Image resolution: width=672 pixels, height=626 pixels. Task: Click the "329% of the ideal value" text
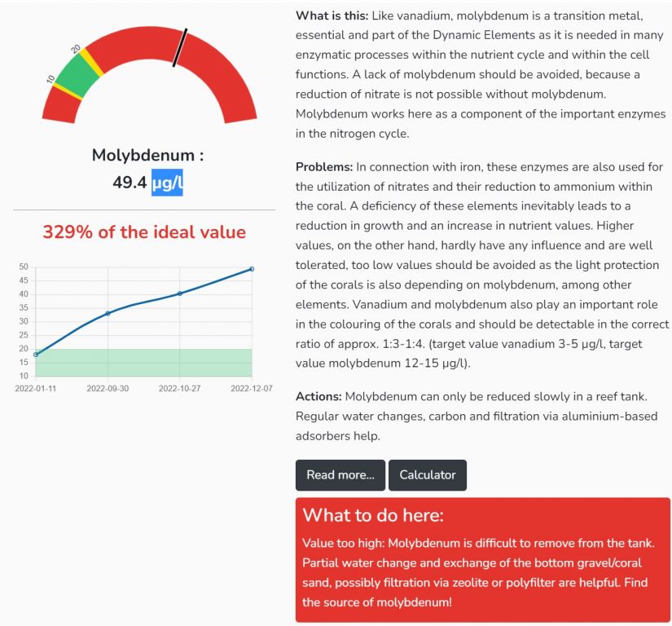tap(144, 232)
